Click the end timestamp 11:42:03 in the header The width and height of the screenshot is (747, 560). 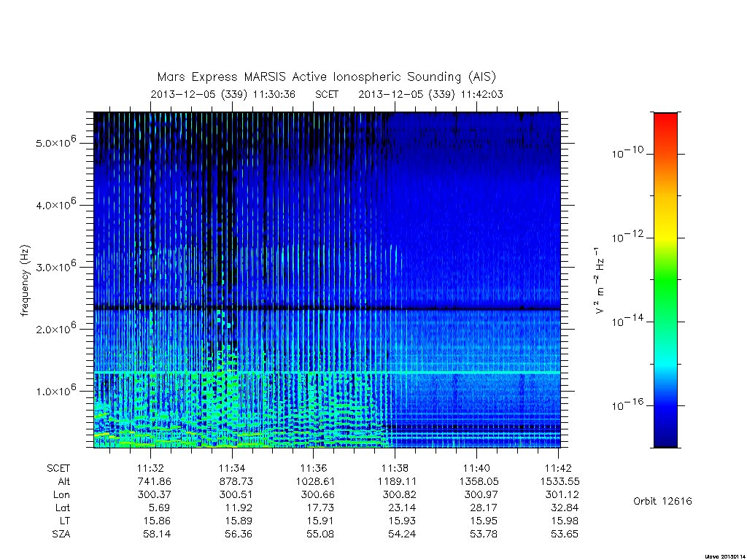point(481,94)
